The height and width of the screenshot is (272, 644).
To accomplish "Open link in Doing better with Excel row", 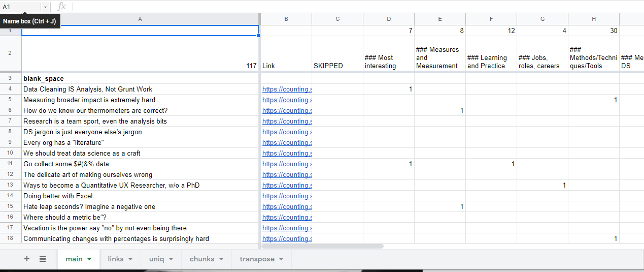I will pos(287,196).
